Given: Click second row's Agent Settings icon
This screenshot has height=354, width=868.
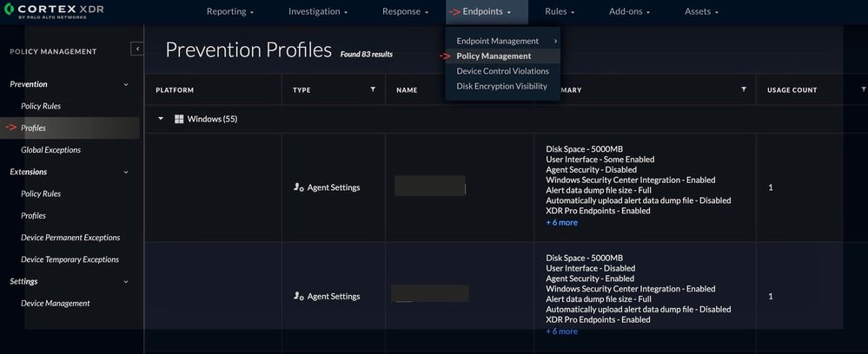Looking at the screenshot, I should [x=299, y=296].
